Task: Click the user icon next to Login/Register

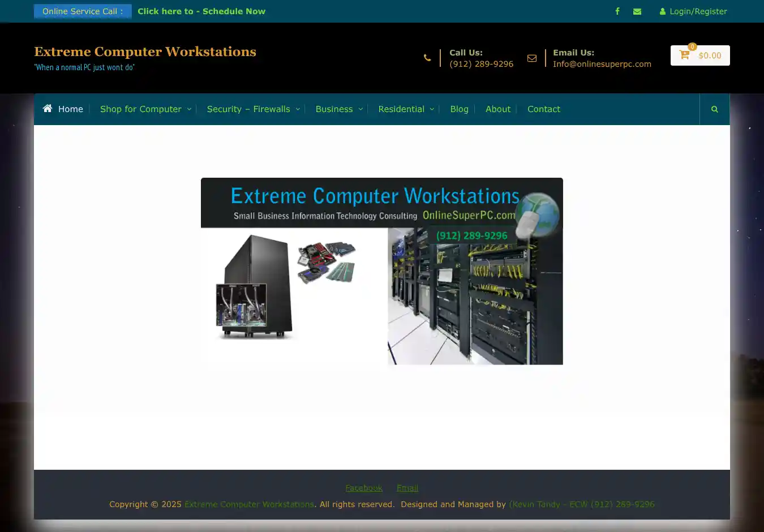Action: [x=662, y=11]
